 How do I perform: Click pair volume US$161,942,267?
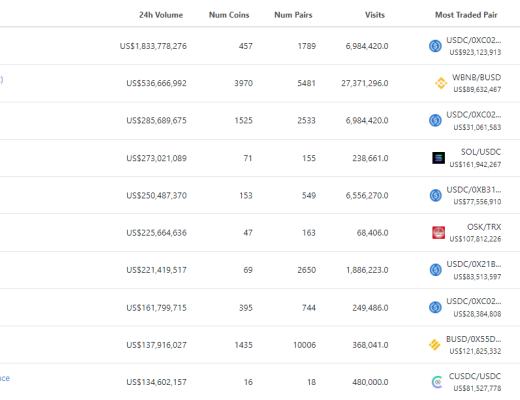pyautogui.click(x=475, y=165)
